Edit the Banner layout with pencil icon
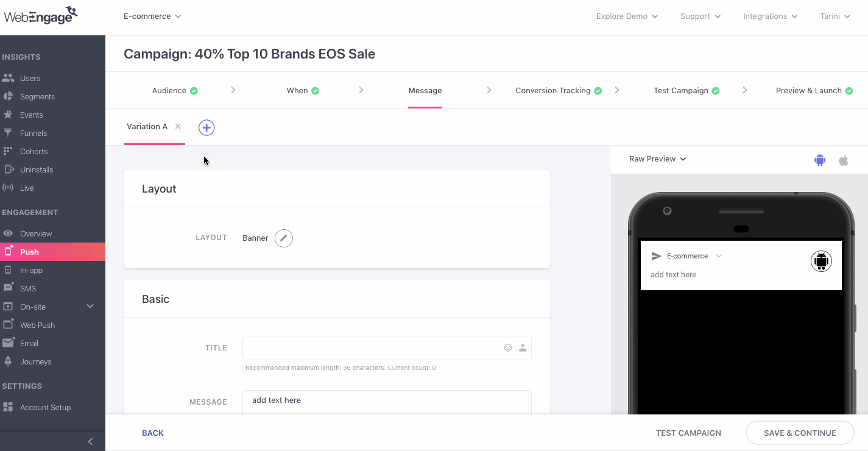 tap(284, 238)
